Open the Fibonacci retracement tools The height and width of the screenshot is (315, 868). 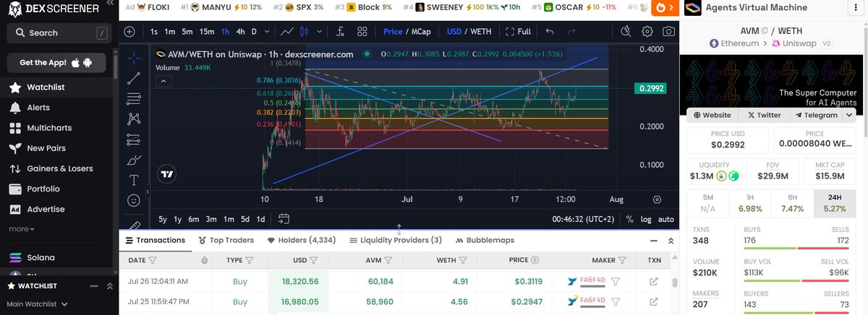tap(134, 98)
